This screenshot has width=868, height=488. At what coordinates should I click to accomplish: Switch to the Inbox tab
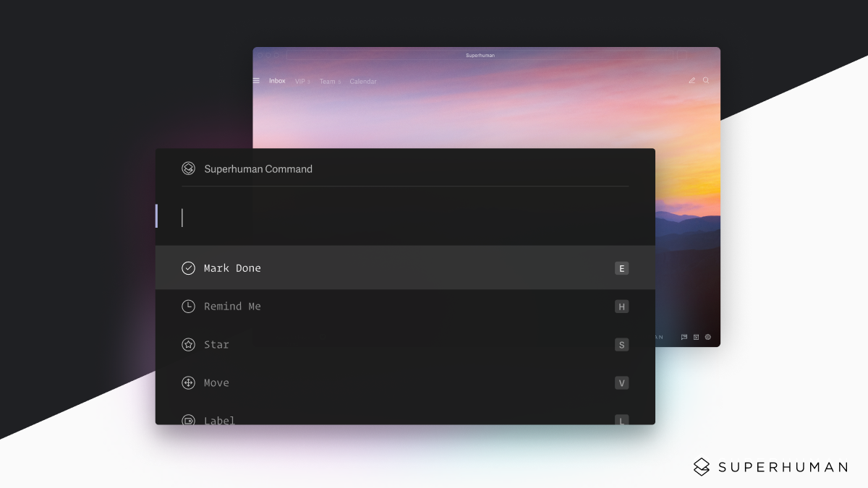pyautogui.click(x=277, y=81)
